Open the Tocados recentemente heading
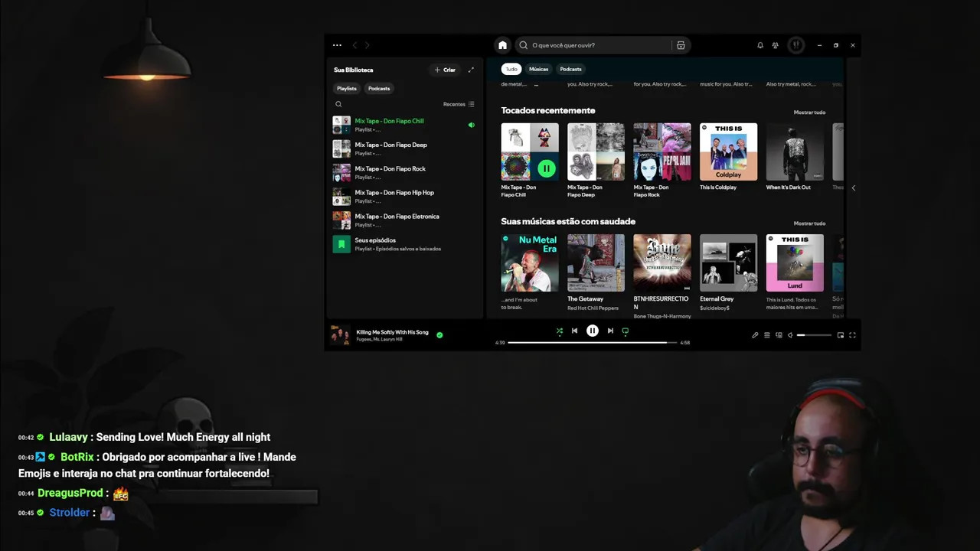The width and height of the screenshot is (980, 551). click(548, 110)
